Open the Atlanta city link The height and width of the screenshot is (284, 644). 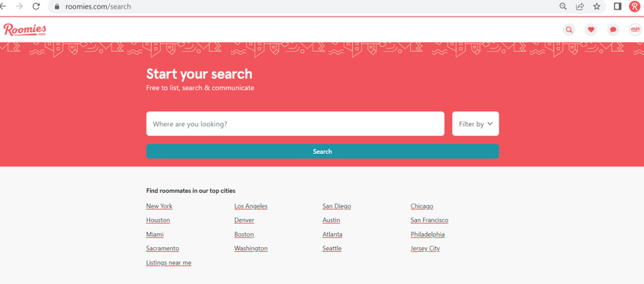(x=333, y=235)
